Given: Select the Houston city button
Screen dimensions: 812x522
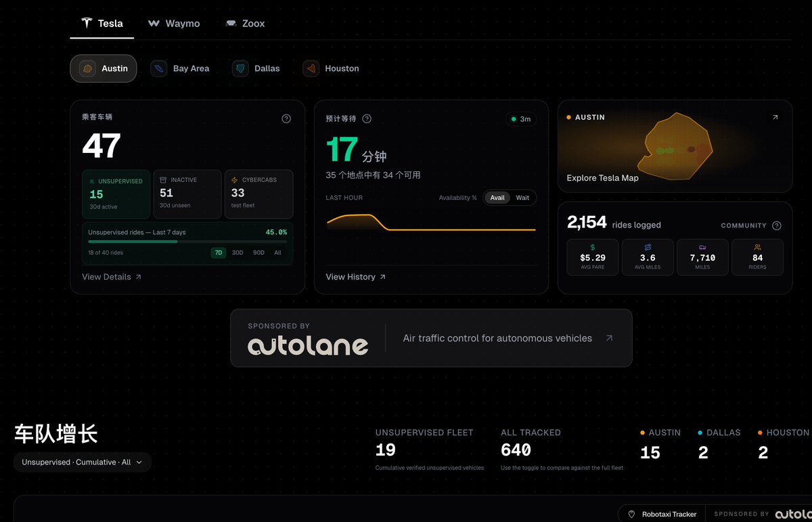Looking at the screenshot, I should tap(332, 68).
